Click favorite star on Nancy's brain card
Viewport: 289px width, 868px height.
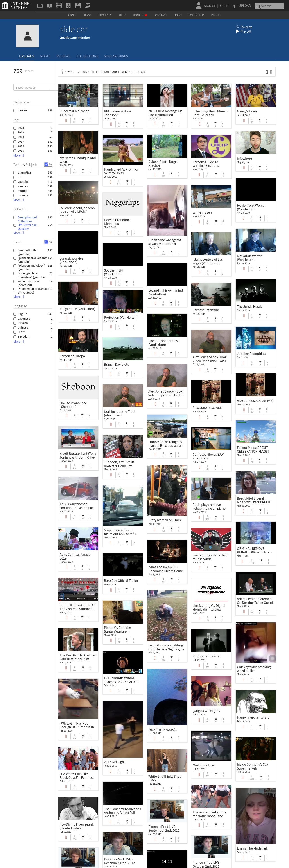[x=259, y=119]
